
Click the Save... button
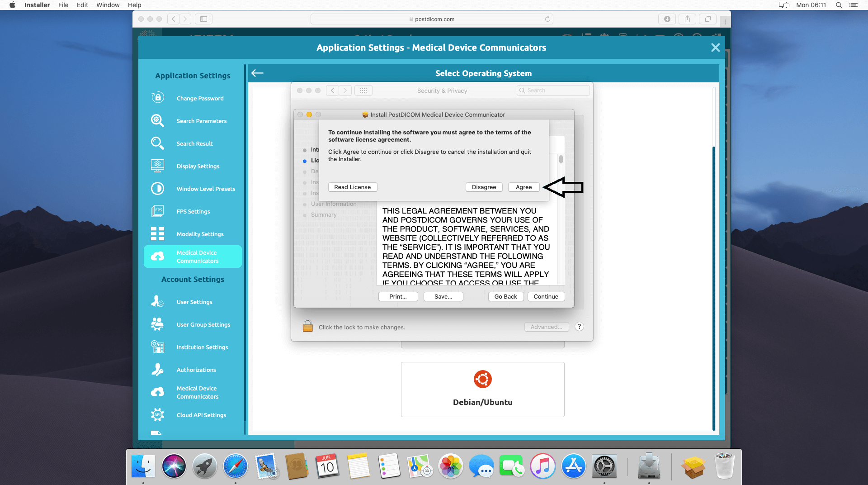tap(443, 296)
